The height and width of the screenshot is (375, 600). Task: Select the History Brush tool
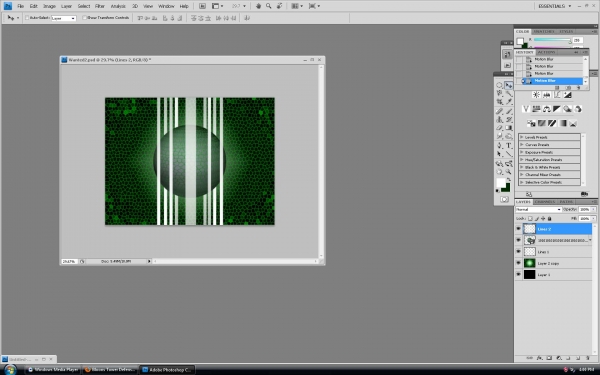coord(509,119)
